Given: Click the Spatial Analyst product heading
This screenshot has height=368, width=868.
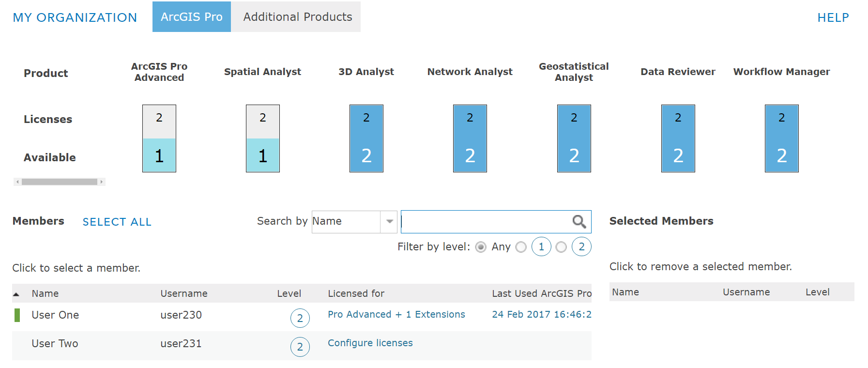Looking at the screenshot, I should (x=262, y=72).
